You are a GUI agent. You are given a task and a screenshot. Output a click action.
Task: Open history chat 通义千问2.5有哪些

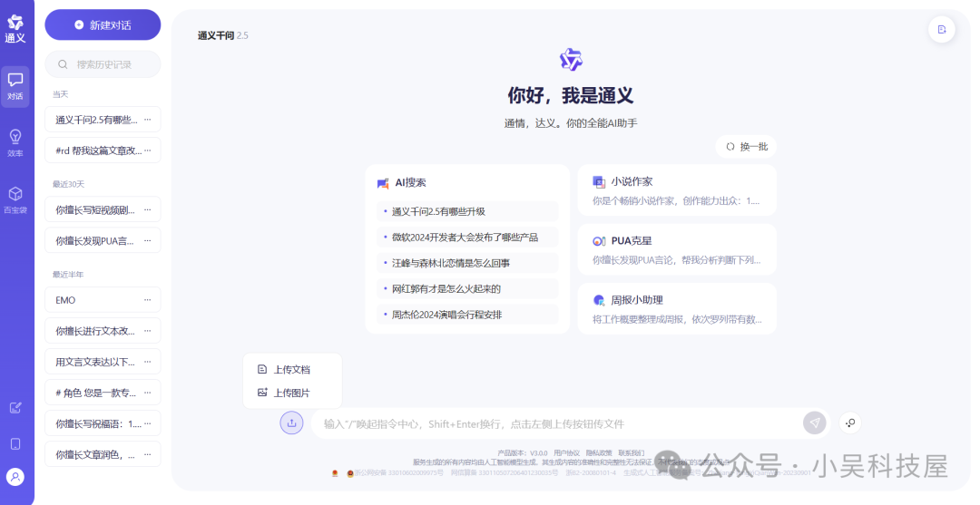point(103,120)
